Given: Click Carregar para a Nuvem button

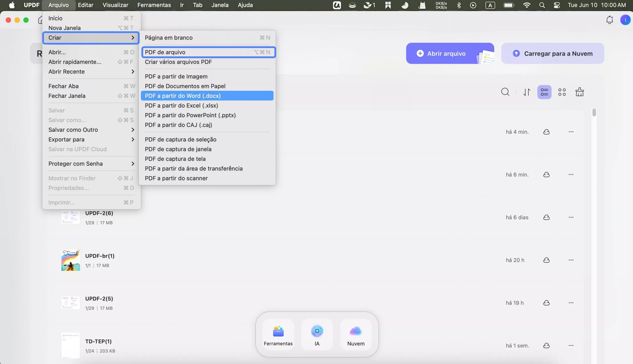Looking at the screenshot, I should (553, 53).
